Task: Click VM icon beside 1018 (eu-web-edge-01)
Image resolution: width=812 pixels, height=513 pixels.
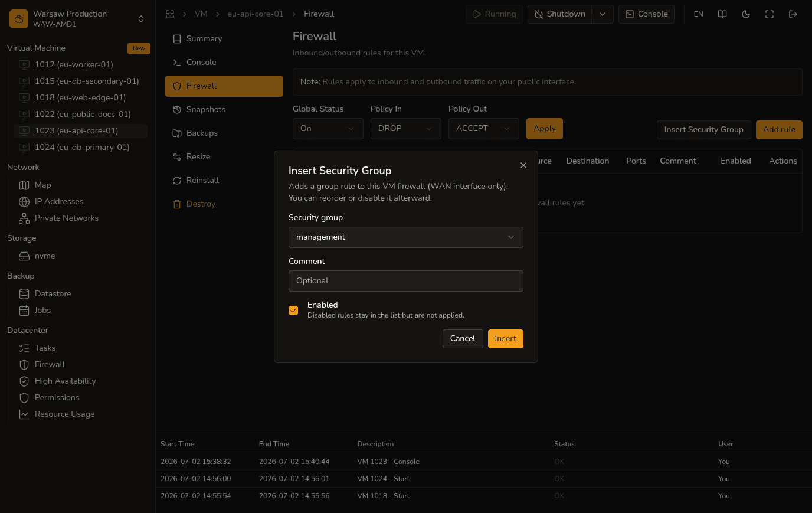Action: [24, 97]
